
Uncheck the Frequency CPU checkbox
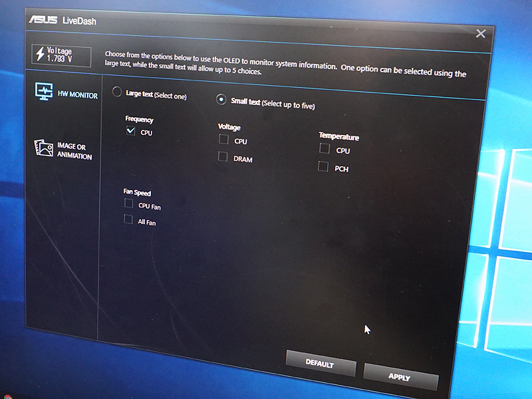(x=130, y=130)
